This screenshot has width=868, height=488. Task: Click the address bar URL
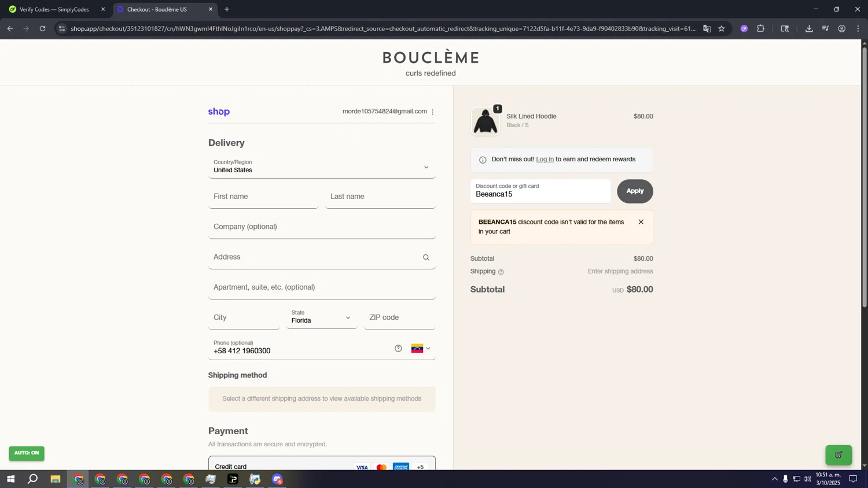click(x=382, y=28)
